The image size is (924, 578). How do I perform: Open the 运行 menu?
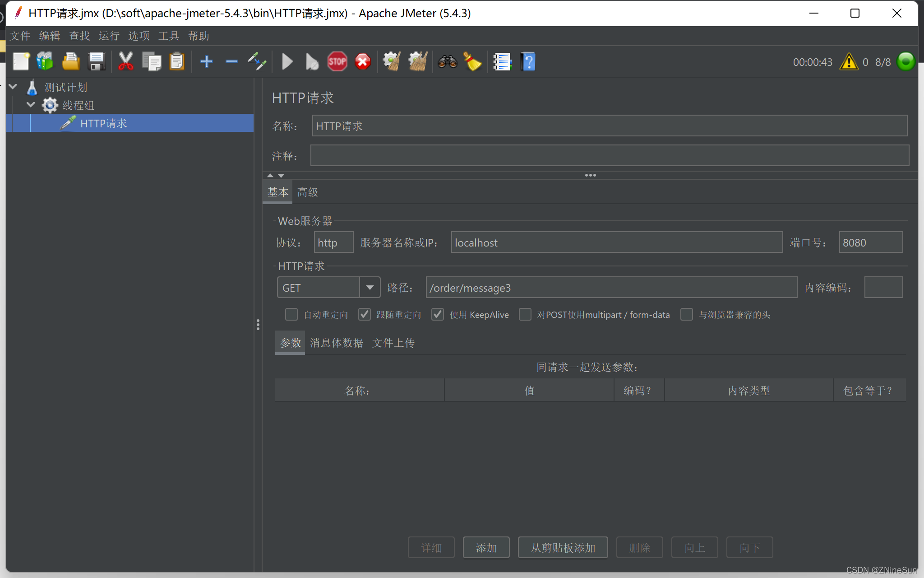(x=109, y=36)
